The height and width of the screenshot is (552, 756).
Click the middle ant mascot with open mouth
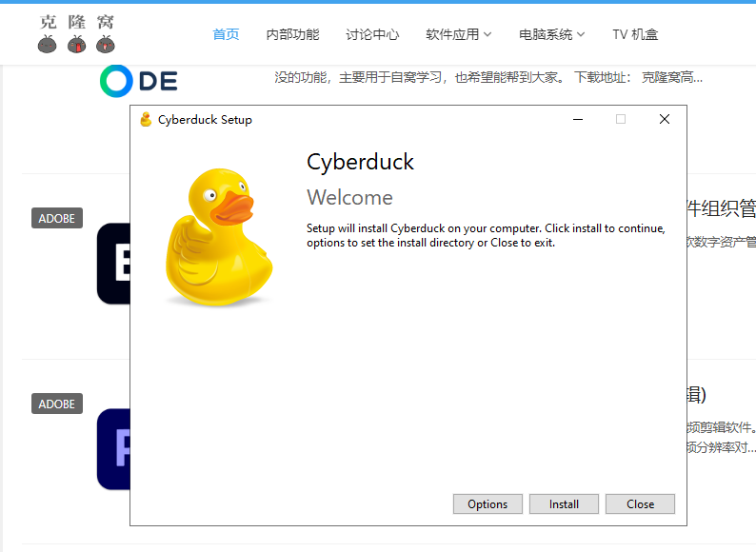click(76, 44)
